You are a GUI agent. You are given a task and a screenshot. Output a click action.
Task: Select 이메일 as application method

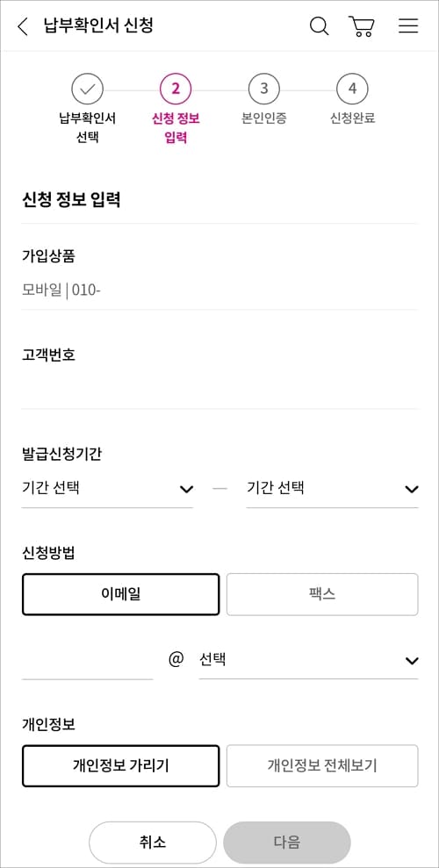click(120, 594)
